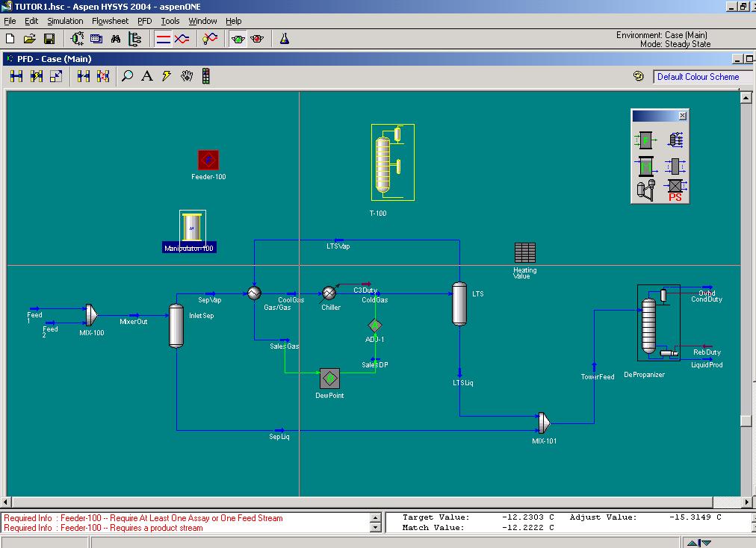
Task: Open the Workbook toolbar icon
Action: [96, 39]
